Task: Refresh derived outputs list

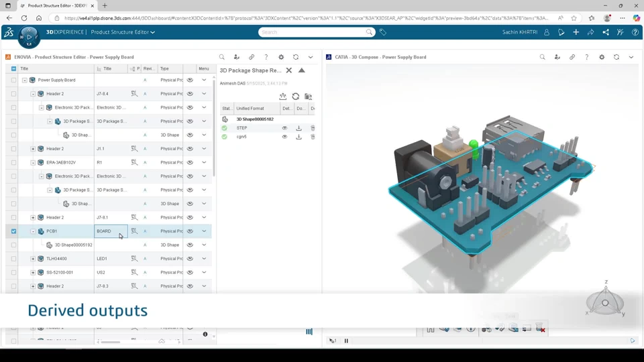Action: (295, 97)
